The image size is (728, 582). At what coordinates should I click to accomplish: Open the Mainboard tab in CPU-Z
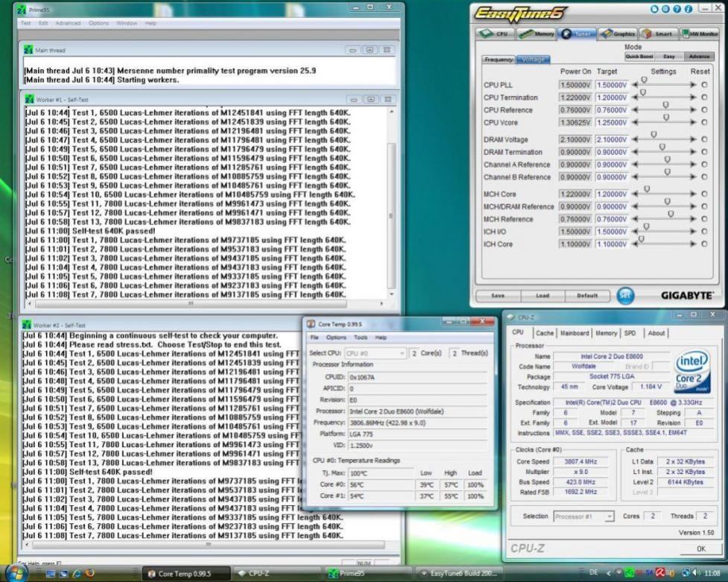point(575,333)
